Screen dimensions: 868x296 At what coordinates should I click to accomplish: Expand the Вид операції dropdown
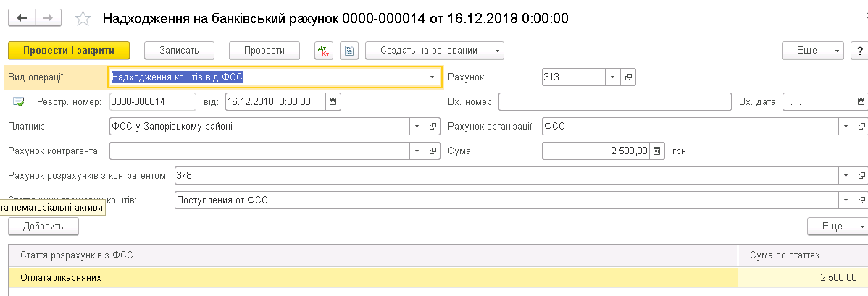432,77
